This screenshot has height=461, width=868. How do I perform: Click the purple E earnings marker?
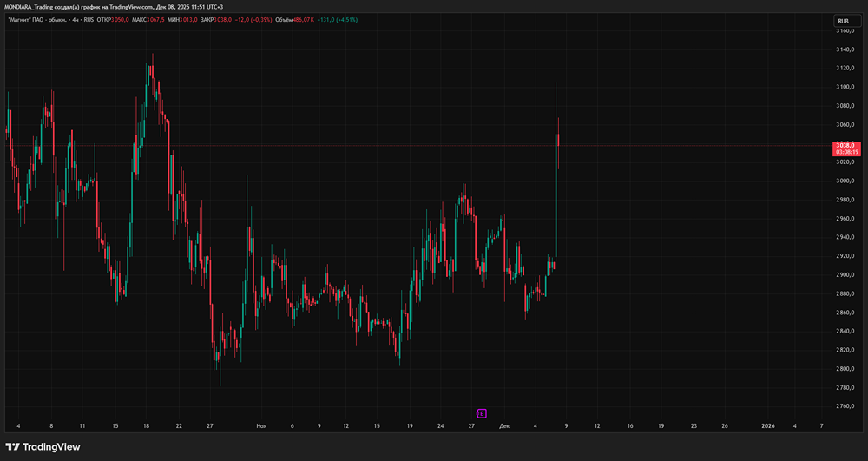482,413
